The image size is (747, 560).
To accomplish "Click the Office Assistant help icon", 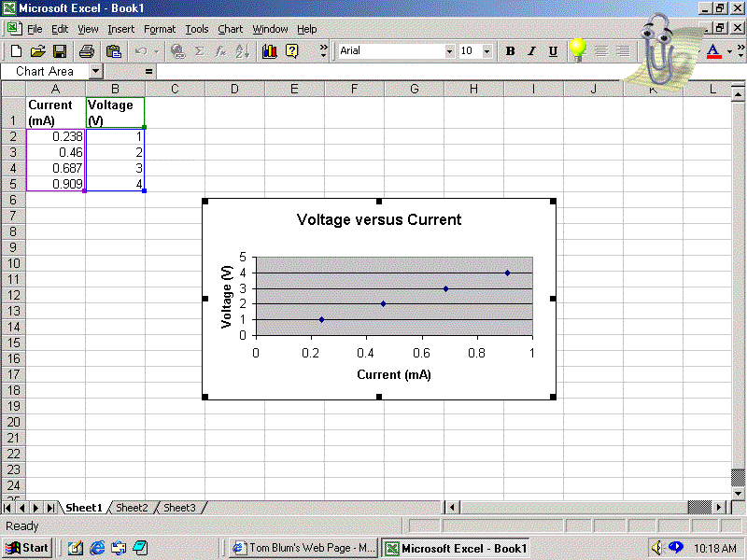I will pyautogui.click(x=291, y=51).
